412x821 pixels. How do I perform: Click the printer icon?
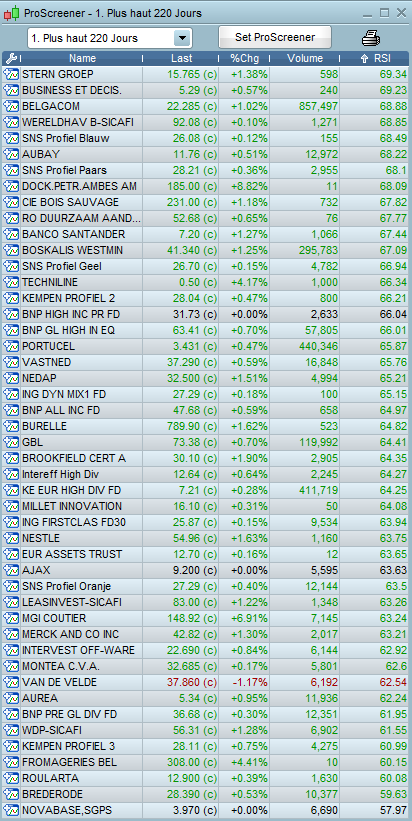371,38
